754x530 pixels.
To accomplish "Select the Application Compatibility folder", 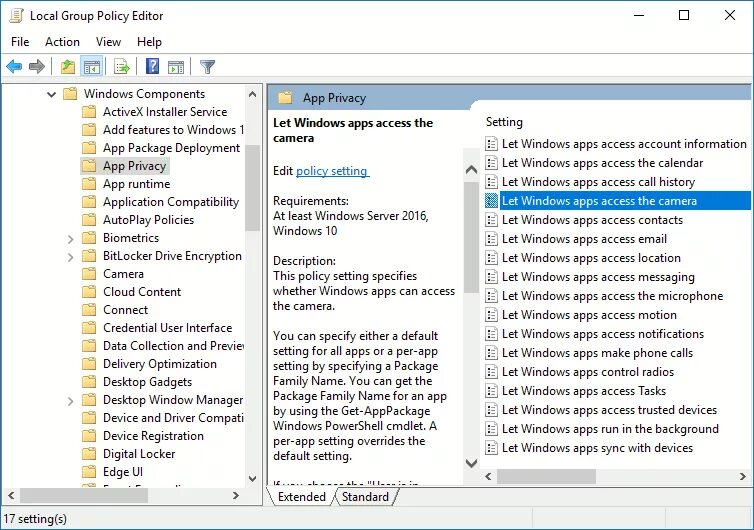I will coord(171,202).
